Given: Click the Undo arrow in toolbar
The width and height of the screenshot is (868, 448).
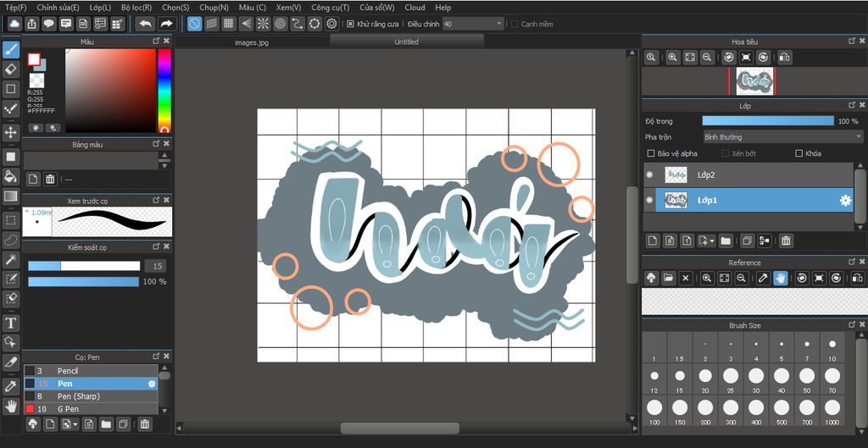Looking at the screenshot, I should tap(145, 24).
